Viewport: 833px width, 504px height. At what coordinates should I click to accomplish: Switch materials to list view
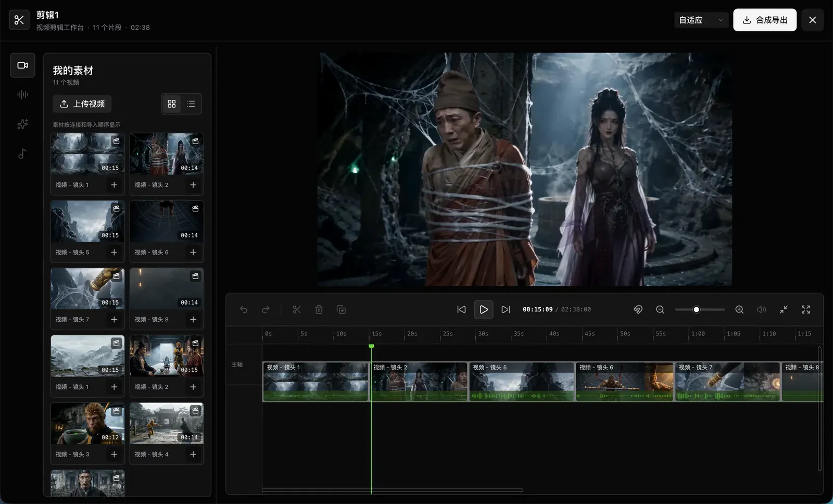191,104
